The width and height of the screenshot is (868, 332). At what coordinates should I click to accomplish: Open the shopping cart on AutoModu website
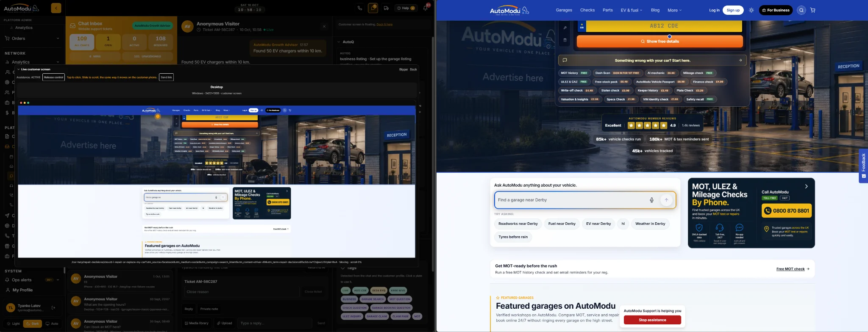tap(812, 10)
